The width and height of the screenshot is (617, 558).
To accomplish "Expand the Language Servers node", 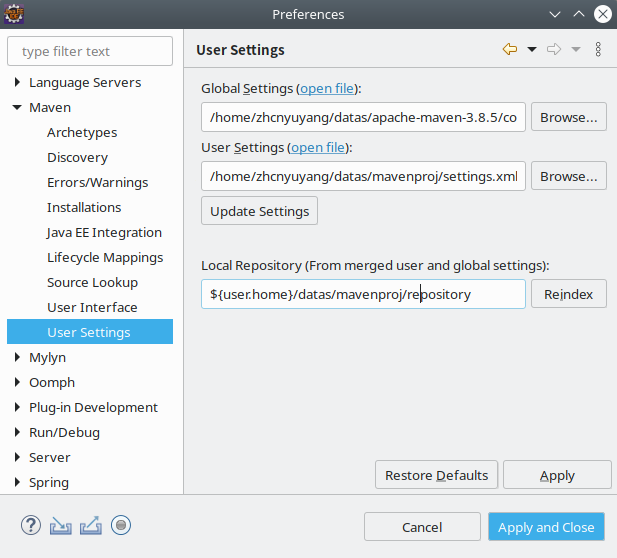I will [x=17, y=83].
